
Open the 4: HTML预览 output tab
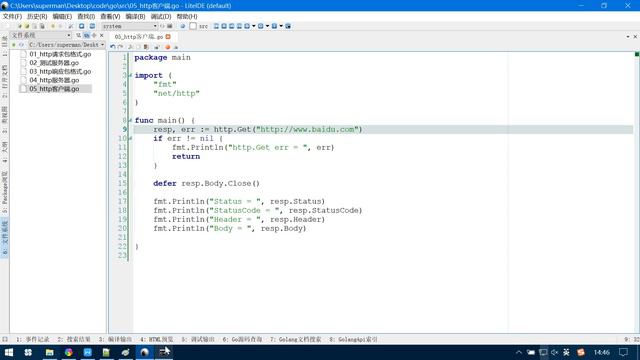point(157,339)
